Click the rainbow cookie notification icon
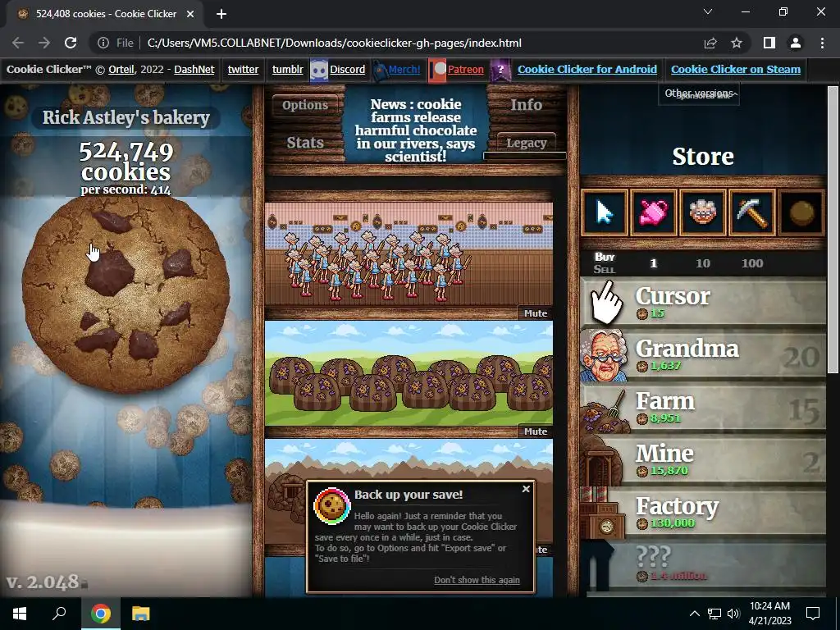Image resolution: width=840 pixels, height=630 pixels. [331, 505]
